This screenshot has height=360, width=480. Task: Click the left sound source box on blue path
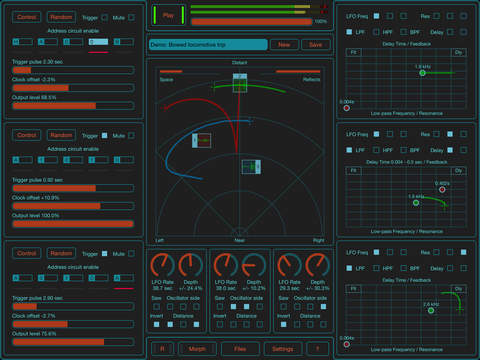click(201, 140)
